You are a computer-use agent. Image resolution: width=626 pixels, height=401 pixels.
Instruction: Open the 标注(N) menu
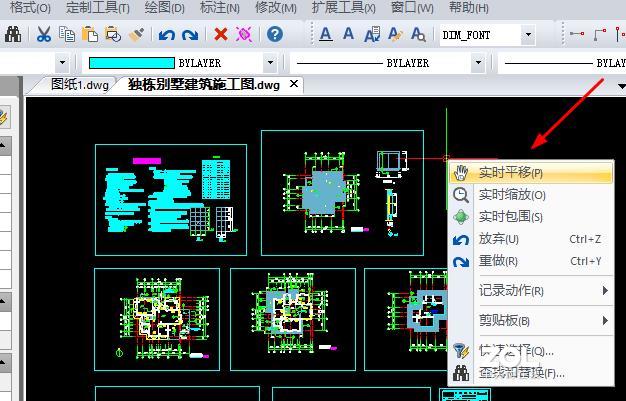pos(219,7)
